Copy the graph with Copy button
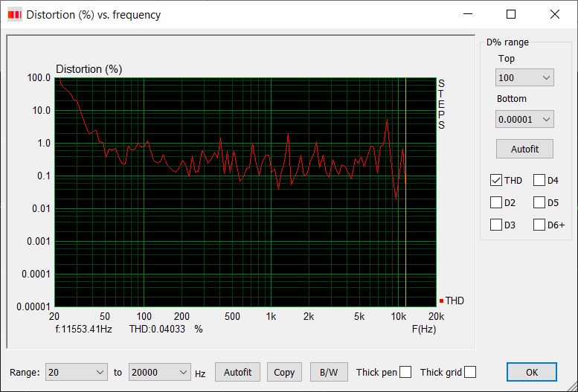The height and width of the screenshot is (392, 578). [284, 372]
